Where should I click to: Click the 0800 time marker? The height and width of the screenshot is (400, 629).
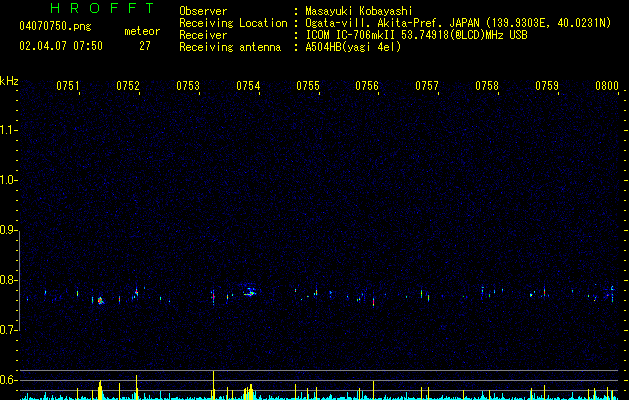(607, 86)
